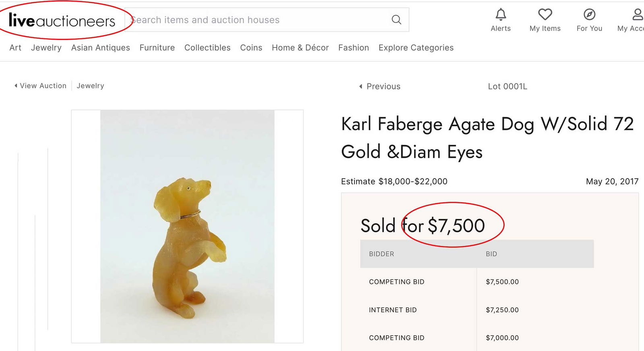Image resolution: width=644 pixels, height=351 pixels.
Task: Click the liveauctioneers logo
Action: click(x=60, y=19)
